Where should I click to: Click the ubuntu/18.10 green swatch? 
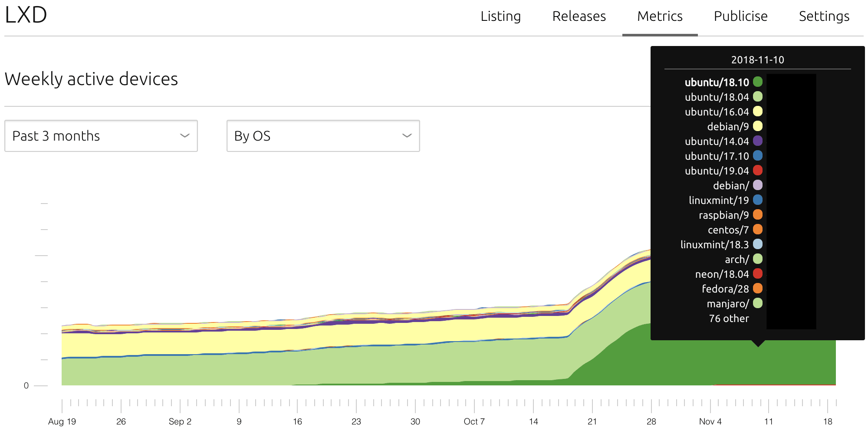click(x=758, y=82)
